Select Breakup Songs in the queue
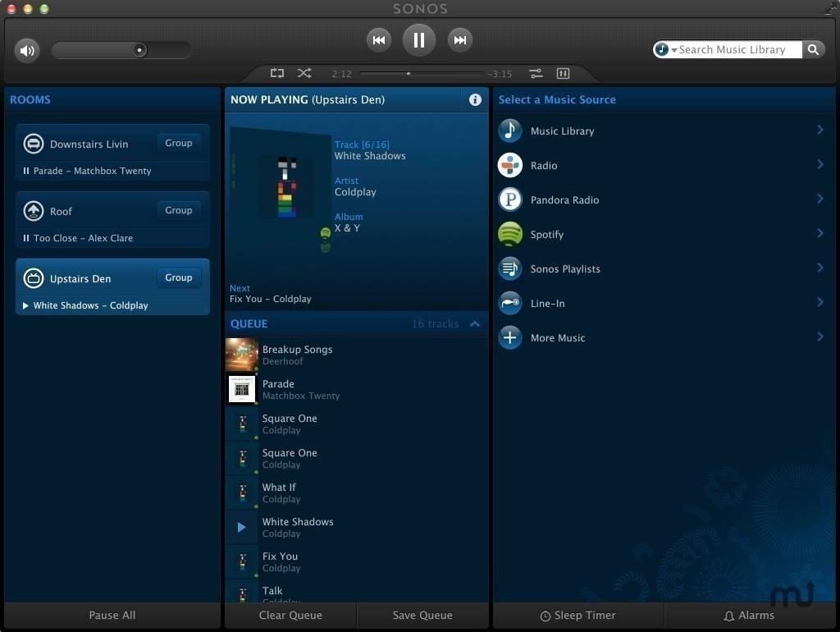840x632 pixels. tap(297, 355)
